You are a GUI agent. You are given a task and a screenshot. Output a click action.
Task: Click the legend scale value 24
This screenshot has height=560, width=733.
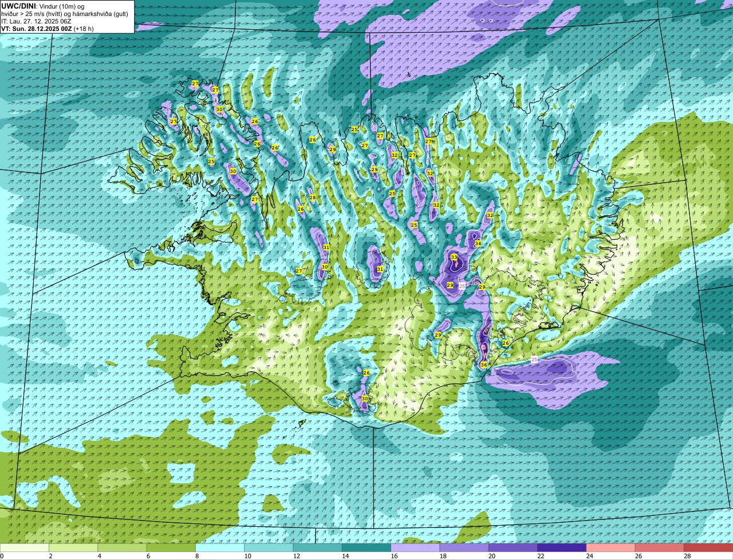(589, 556)
